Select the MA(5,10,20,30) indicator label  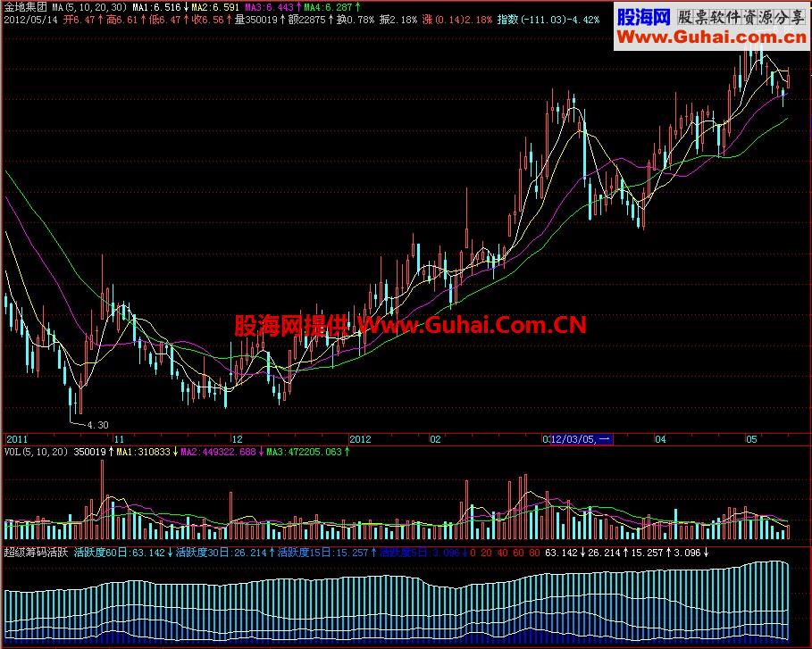pyautogui.click(x=89, y=7)
